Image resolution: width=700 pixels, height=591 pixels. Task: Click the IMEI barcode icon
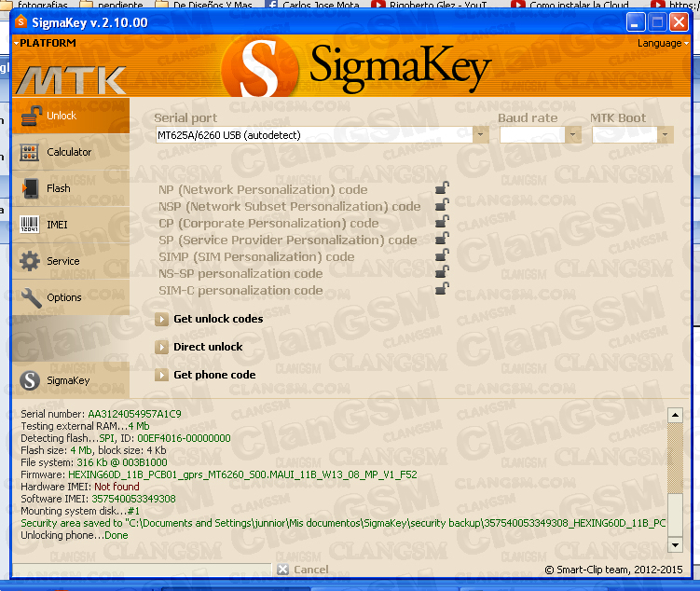(x=30, y=225)
